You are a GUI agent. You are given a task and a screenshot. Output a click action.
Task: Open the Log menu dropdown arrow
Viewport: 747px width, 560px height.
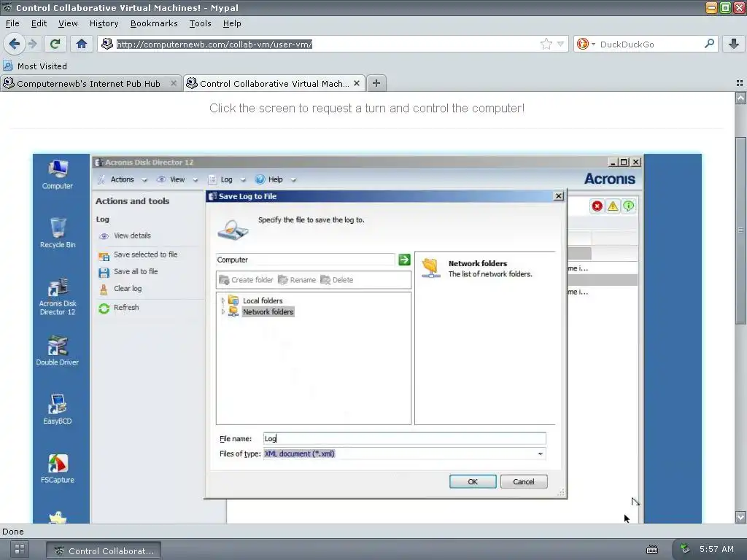[x=243, y=180]
